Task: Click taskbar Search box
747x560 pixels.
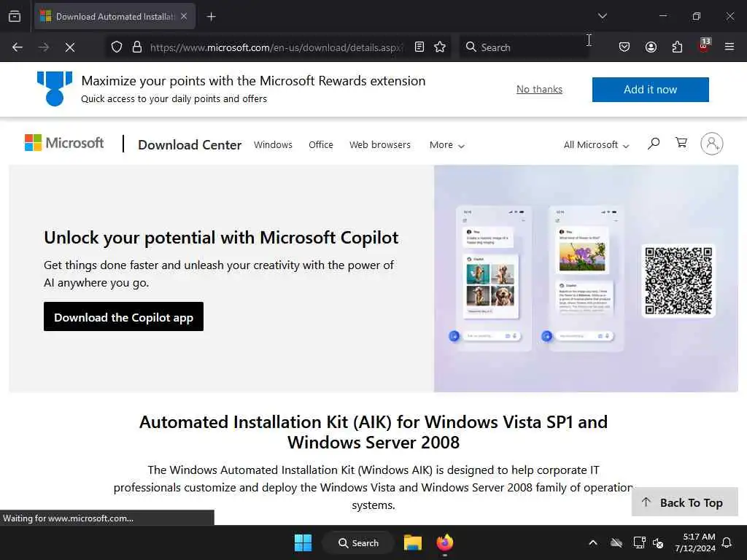Action: [x=358, y=542]
